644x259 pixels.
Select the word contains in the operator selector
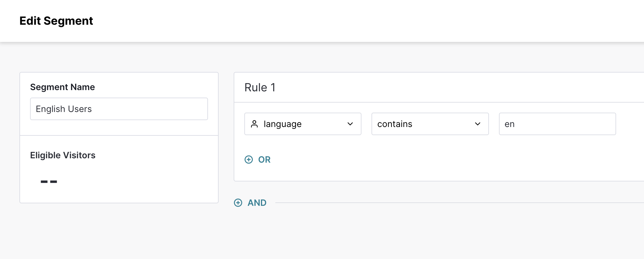click(x=395, y=124)
